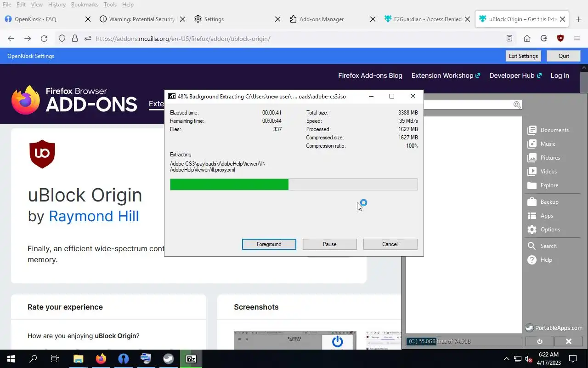This screenshot has width=588, height=368.
Task: Click the site security padlock icon
Action: coord(75,39)
